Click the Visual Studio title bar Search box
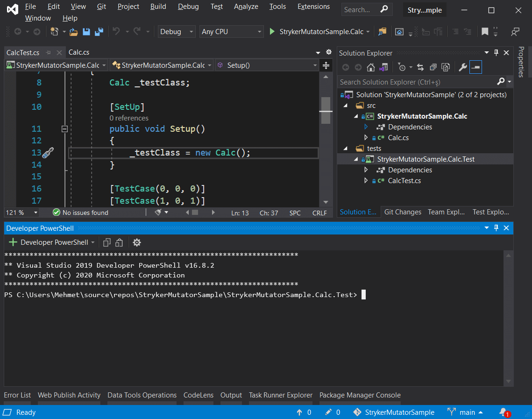532x419 pixels. (x=367, y=9)
